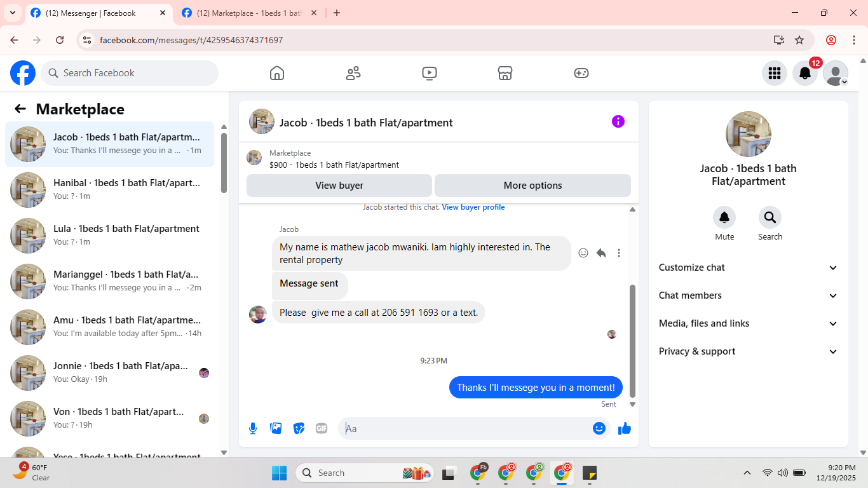
Task: Send a thumbs-up like
Action: pos(625,428)
